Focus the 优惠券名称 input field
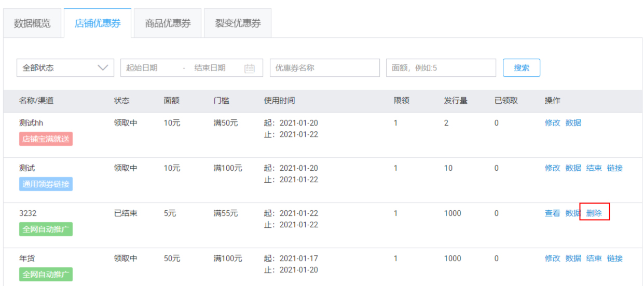 click(324, 68)
